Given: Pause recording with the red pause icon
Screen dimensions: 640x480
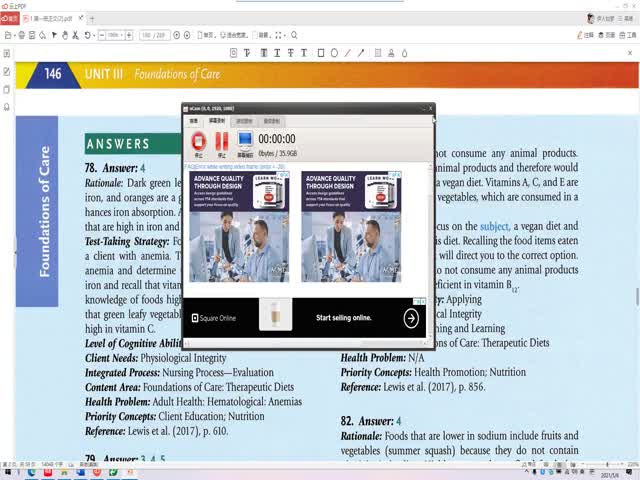Looking at the screenshot, I should (x=222, y=142).
